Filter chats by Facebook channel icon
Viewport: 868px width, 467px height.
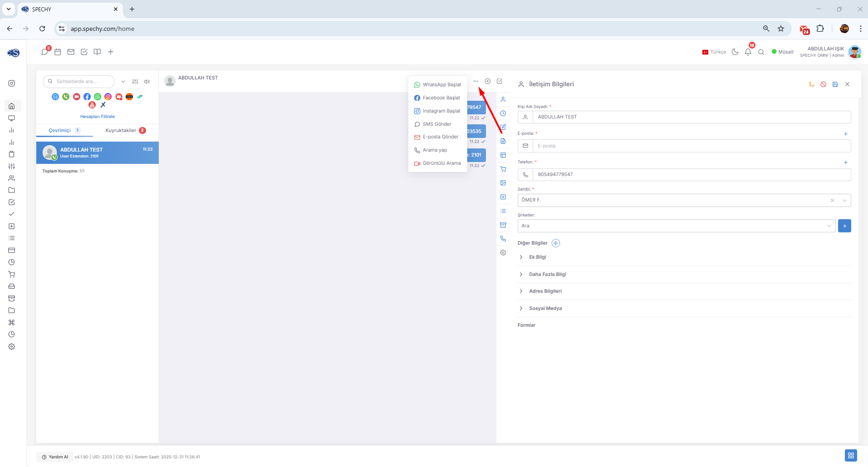click(x=87, y=97)
